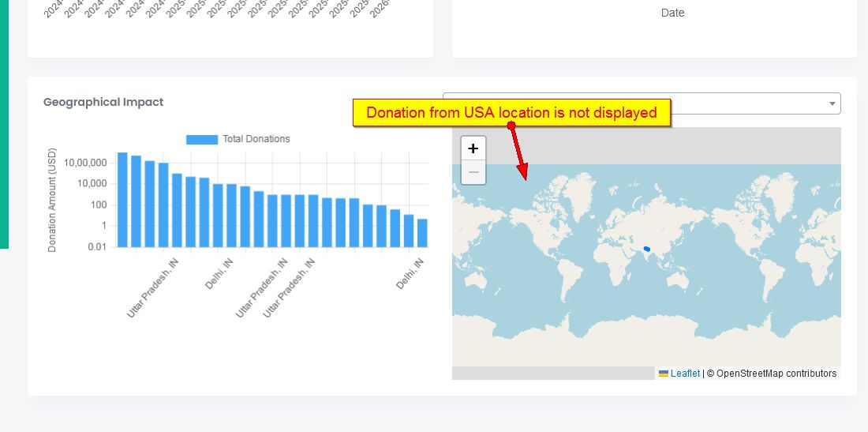Click the tallest first donation bar
Image resolution: width=868 pixels, height=432 pixels.
point(122,200)
